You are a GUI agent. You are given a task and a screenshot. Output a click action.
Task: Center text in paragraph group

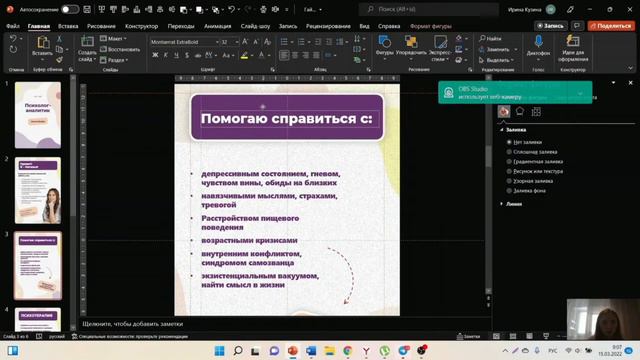[x=295, y=55]
